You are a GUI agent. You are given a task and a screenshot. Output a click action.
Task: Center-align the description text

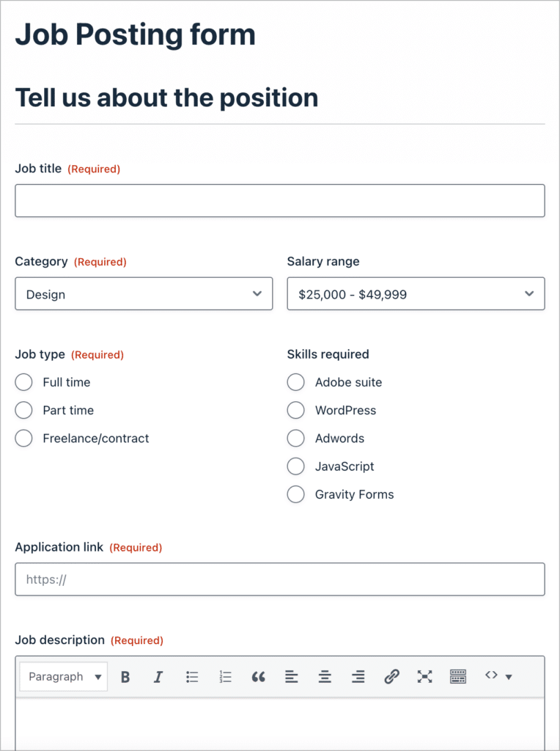click(325, 677)
